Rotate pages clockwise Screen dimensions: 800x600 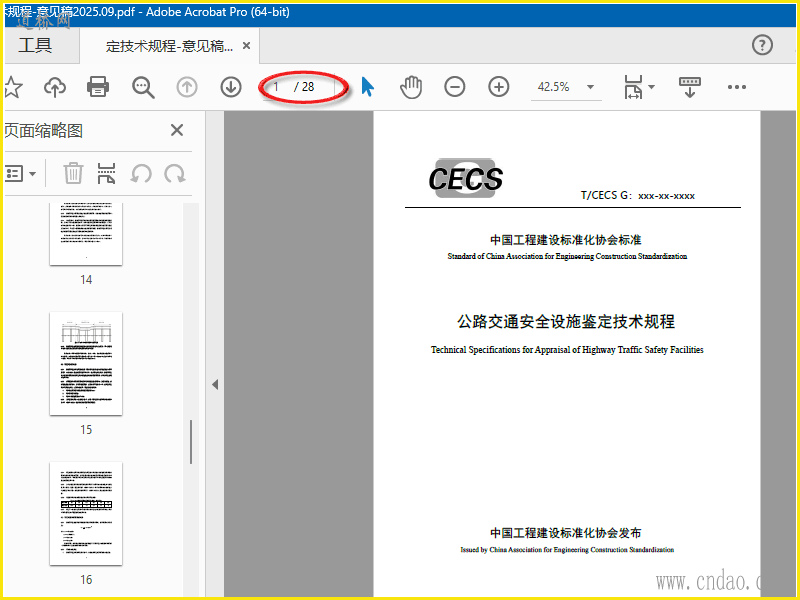pyautogui.click(x=175, y=173)
